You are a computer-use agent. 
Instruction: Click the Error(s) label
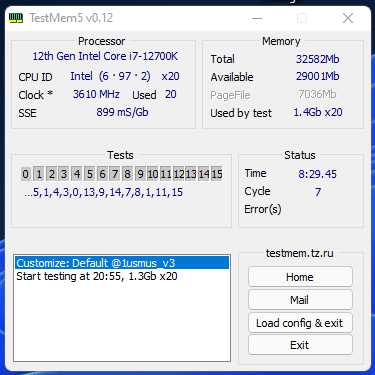tap(263, 209)
